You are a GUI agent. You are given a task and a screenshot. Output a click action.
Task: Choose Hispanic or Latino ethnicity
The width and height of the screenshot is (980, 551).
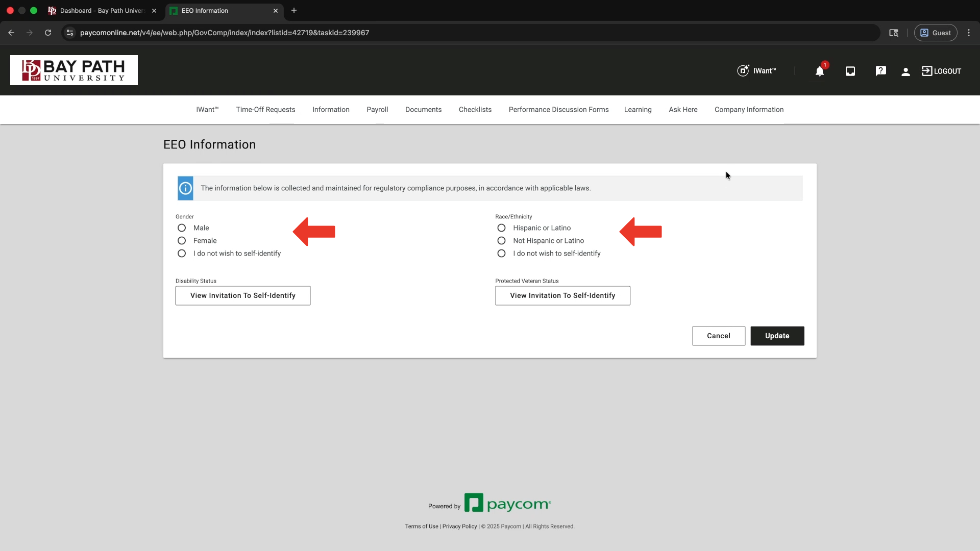coord(501,228)
